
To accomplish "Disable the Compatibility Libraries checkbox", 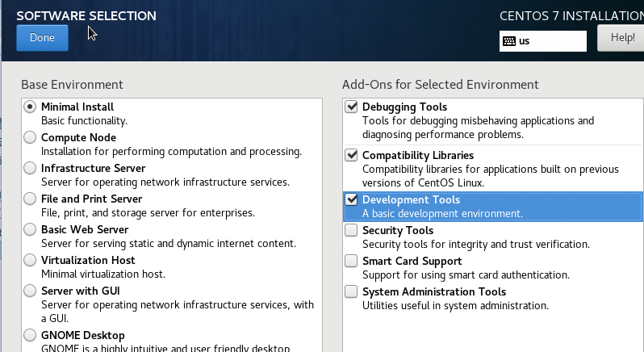I will tap(351, 155).
